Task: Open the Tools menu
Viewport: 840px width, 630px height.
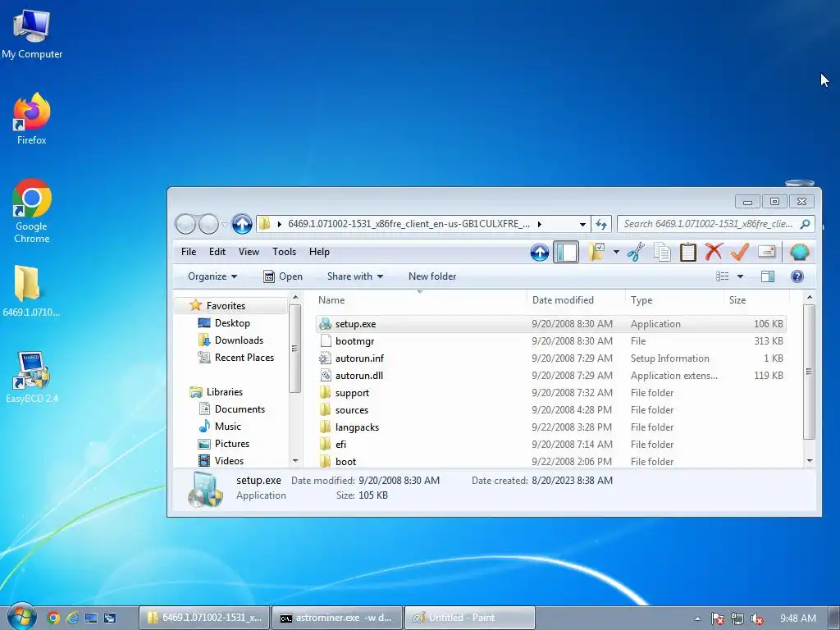Action: click(x=284, y=252)
